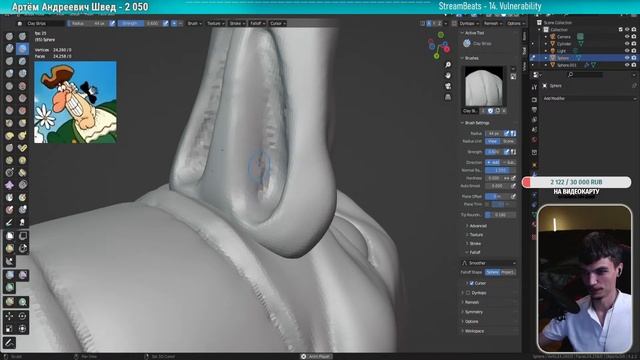
Task: Select the Crease brush tool
Action: click(9, 86)
